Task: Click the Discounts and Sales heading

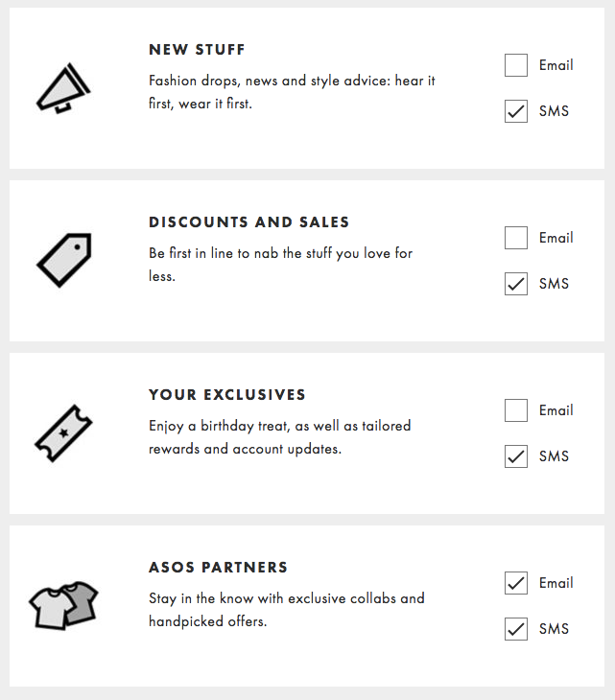Action: point(248,222)
